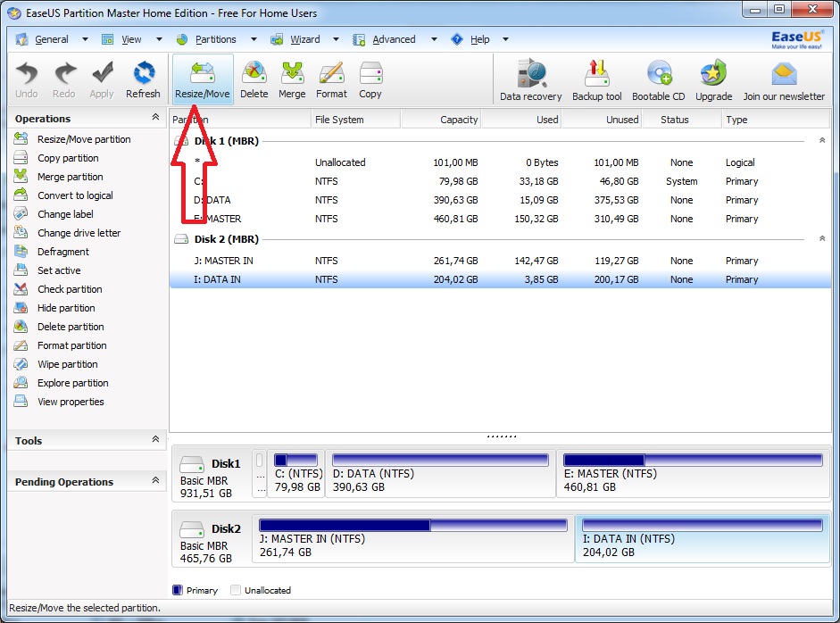Click Resize/Move partition in the Operations panel
The height and width of the screenshot is (623, 840).
(72, 139)
